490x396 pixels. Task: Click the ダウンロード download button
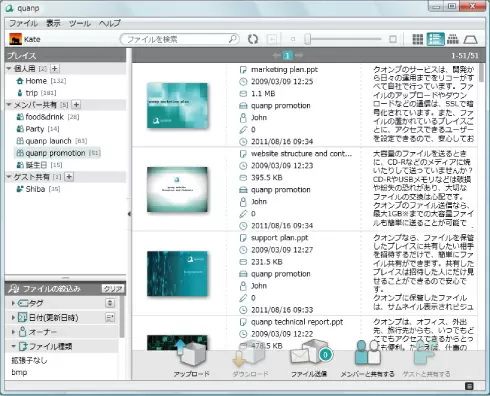[250, 359]
